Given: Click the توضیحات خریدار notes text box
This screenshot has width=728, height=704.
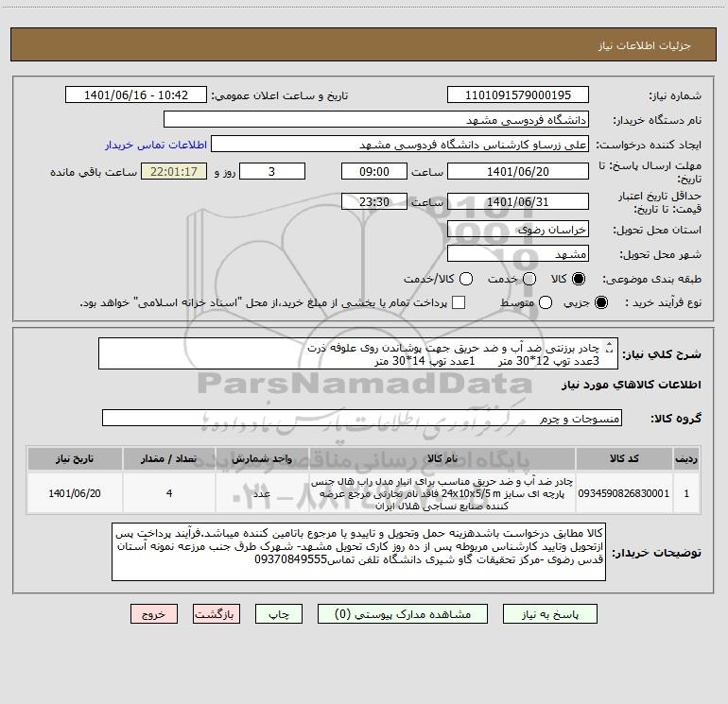Looking at the screenshot, I should click(x=359, y=551).
